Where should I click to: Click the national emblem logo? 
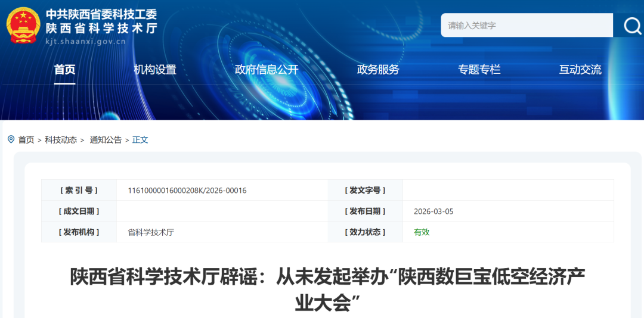pos(23,26)
